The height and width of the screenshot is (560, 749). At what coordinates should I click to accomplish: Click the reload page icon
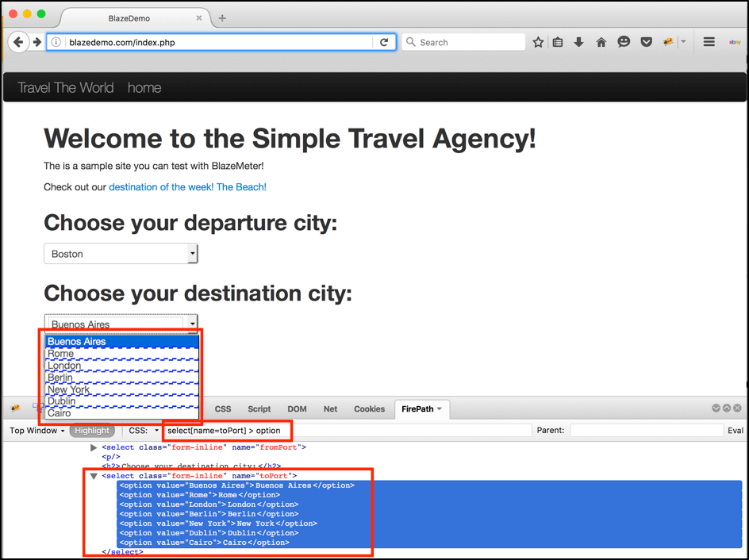[384, 42]
